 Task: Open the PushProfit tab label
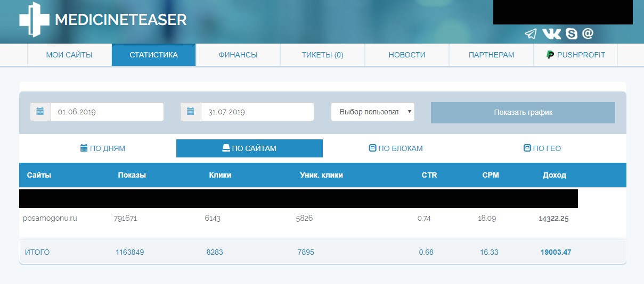pyautogui.click(x=581, y=55)
